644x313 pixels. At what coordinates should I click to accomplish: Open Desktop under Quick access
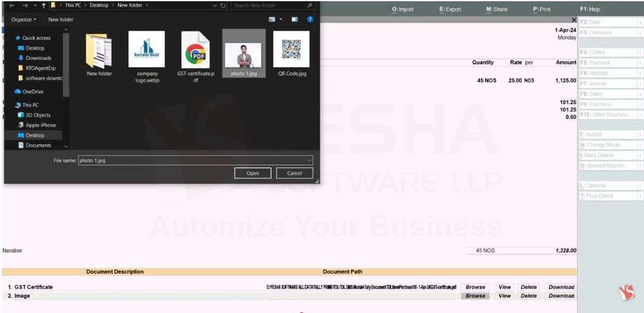point(35,48)
